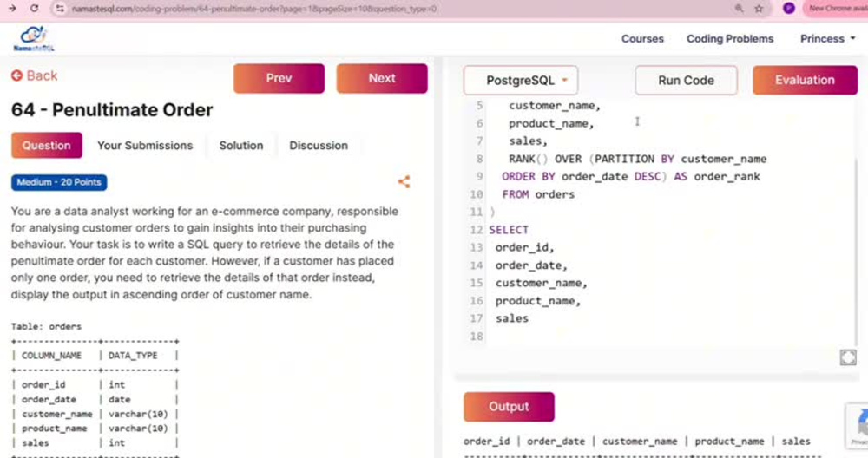868x458 pixels.
Task: Submit the query with the Evaluation button
Action: pyautogui.click(x=805, y=80)
